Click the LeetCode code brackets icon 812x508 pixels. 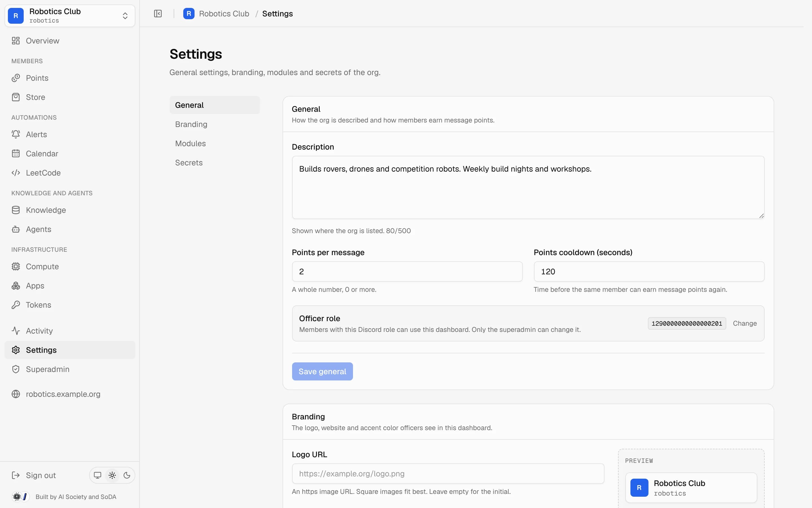16,173
